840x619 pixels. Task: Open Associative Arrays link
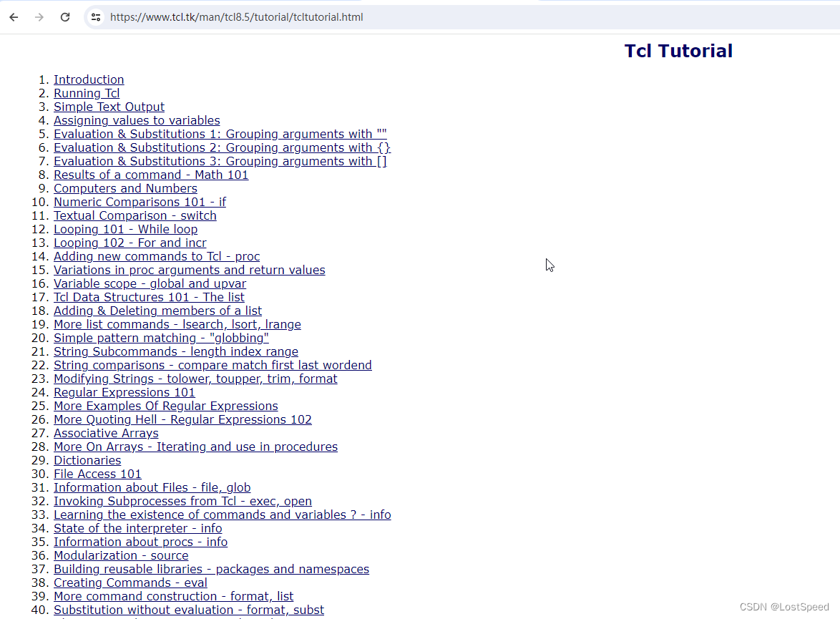point(106,433)
